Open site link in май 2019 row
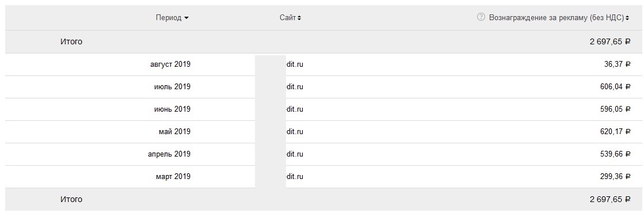The width and height of the screenshot is (644, 213). pos(295,132)
